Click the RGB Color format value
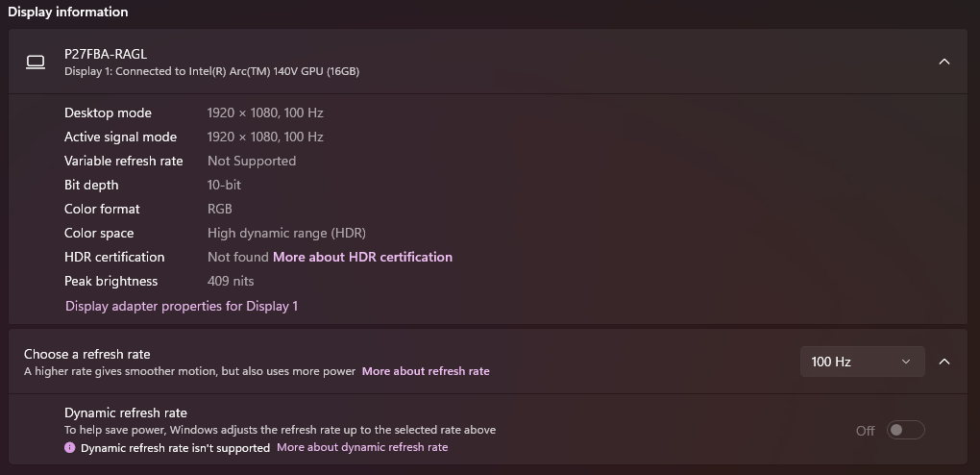This screenshot has width=980, height=475. 220,209
